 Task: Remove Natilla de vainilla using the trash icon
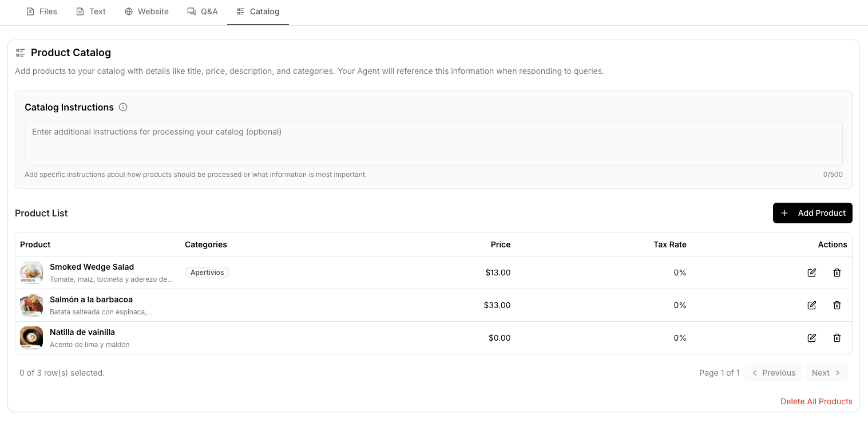click(x=837, y=338)
